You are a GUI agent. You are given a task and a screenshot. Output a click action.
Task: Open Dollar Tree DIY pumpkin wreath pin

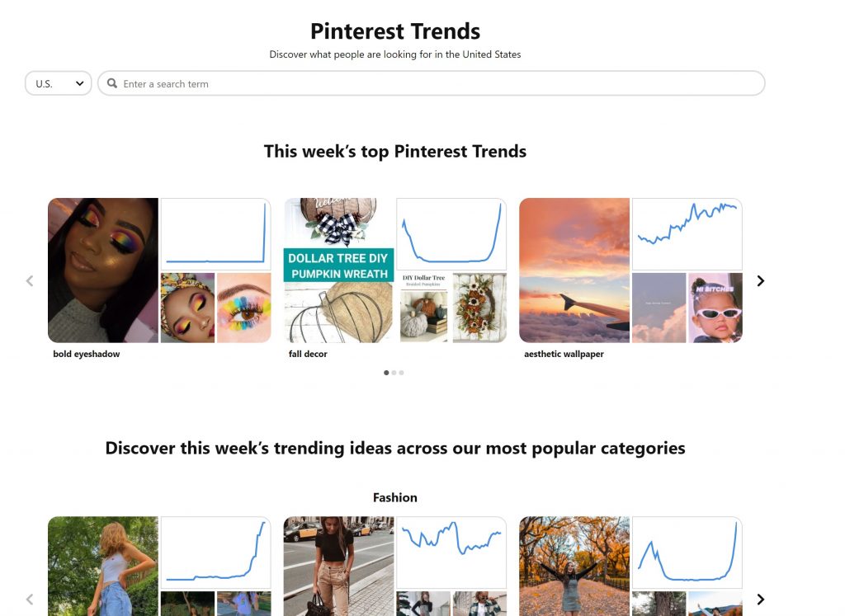click(x=339, y=270)
